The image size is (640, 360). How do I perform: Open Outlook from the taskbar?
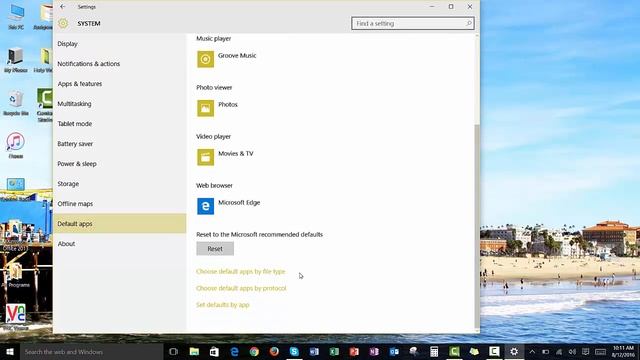(x=394, y=351)
